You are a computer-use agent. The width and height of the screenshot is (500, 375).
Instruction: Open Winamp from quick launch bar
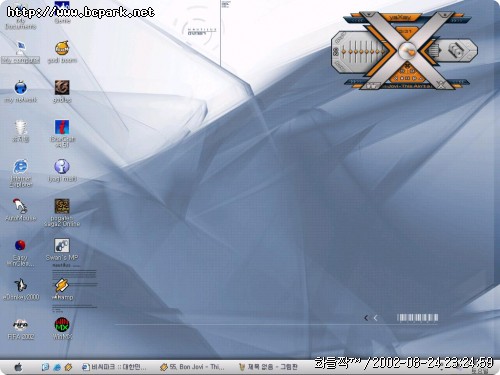pyautogui.click(x=68, y=367)
